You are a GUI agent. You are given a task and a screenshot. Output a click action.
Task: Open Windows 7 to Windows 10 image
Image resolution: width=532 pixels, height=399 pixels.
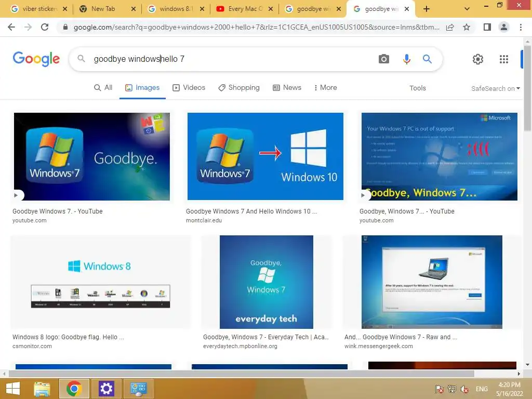265,156
